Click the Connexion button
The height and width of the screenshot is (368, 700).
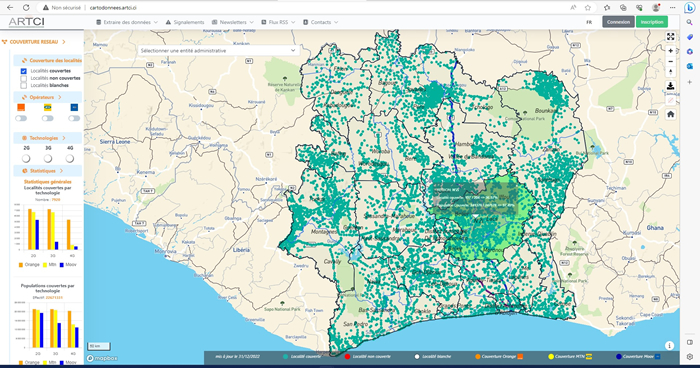[618, 22]
